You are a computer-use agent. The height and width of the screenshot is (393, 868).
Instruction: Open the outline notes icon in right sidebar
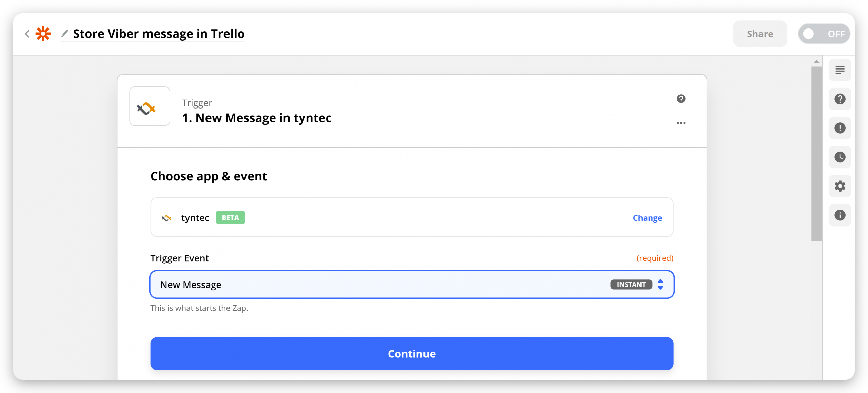[x=840, y=70]
